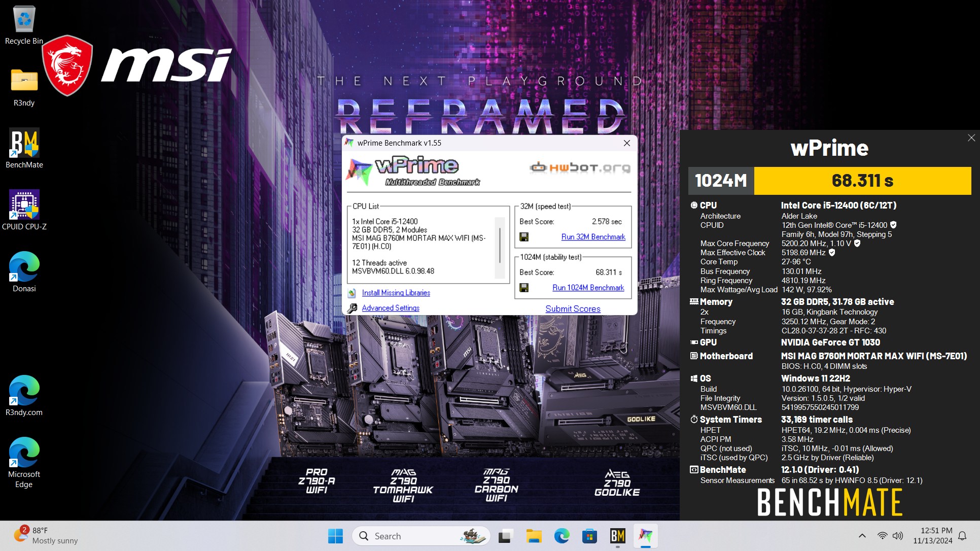Click the 68.311 s score in BenchMate
Image resolution: width=980 pixels, height=551 pixels.
point(862,181)
